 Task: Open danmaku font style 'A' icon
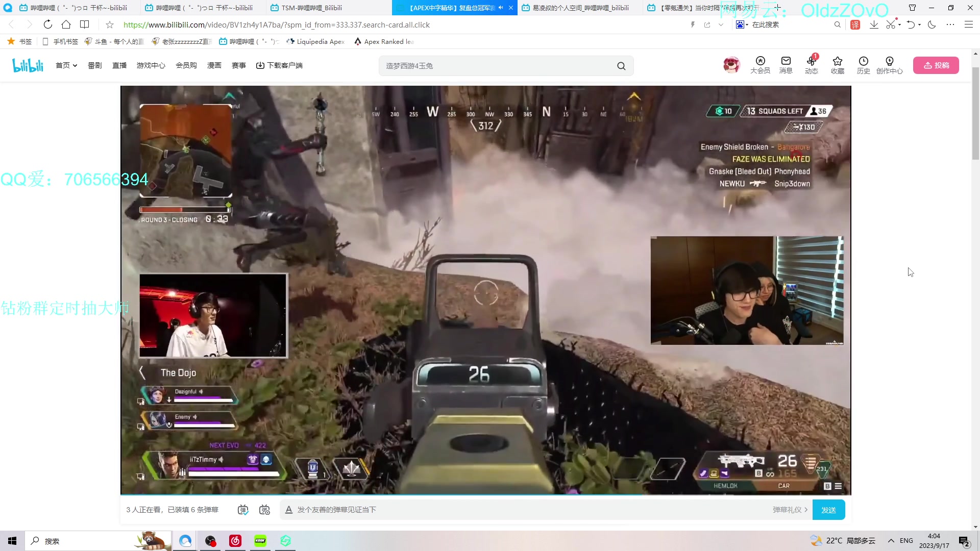click(288, 510)
